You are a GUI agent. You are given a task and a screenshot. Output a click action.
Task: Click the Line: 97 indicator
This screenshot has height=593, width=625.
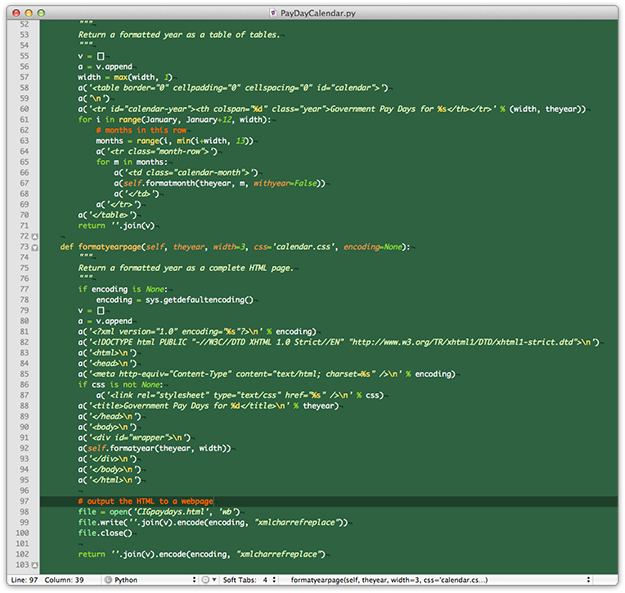coord(24,580)
